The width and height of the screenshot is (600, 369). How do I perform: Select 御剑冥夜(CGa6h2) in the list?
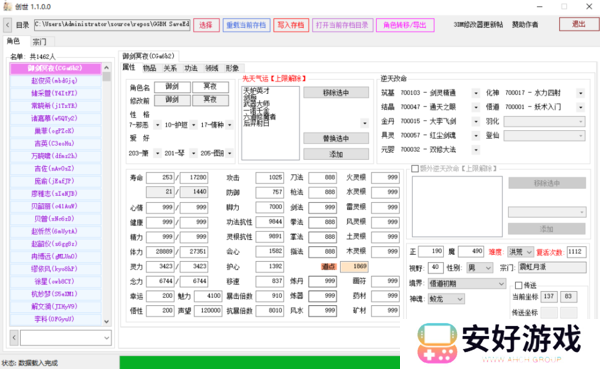[55, 69]
